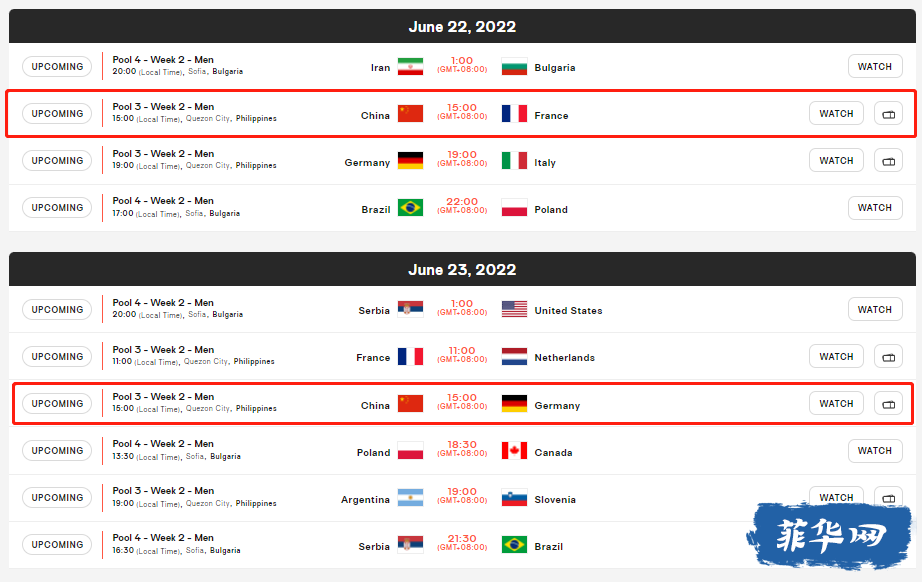This screenshot has width=922, height=582.
Task: Click Brazil flag in Brazil vs Poland row
Action: coord(410,208)
